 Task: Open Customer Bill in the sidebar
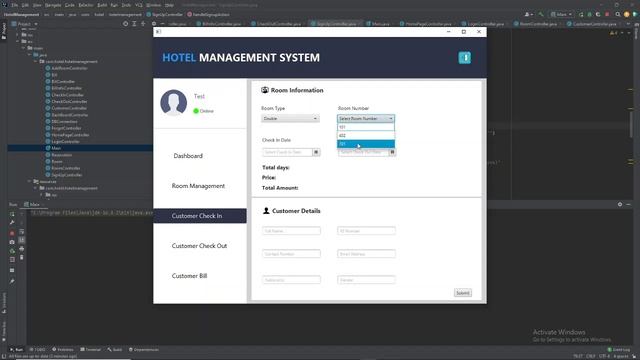coord(189,276)
